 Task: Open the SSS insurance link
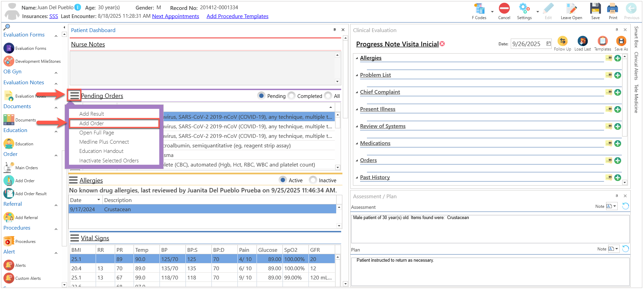pyautogui.click(x=54, y=16)
